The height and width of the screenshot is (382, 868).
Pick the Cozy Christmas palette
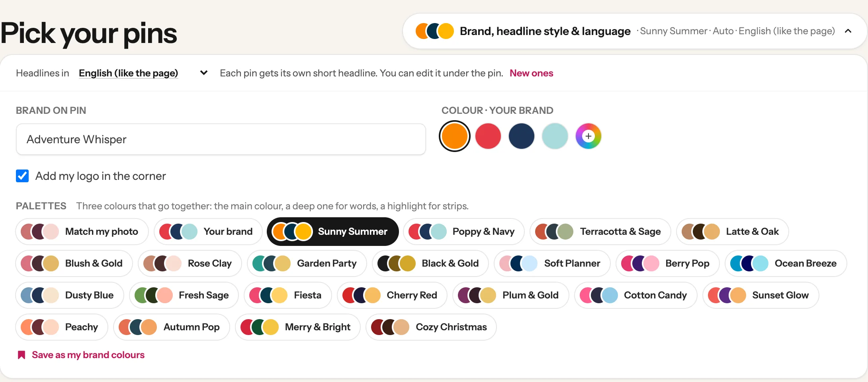tap(431, 327)
